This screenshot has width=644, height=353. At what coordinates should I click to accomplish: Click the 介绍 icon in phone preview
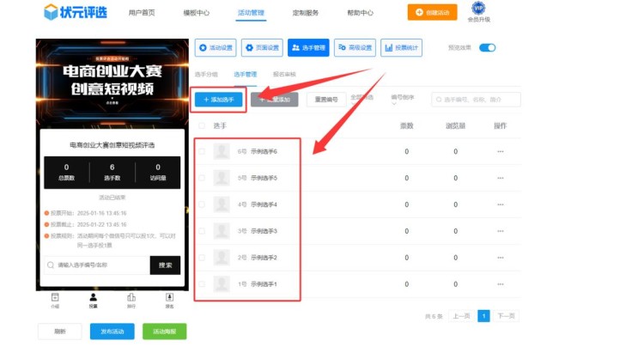coord(55,299)
